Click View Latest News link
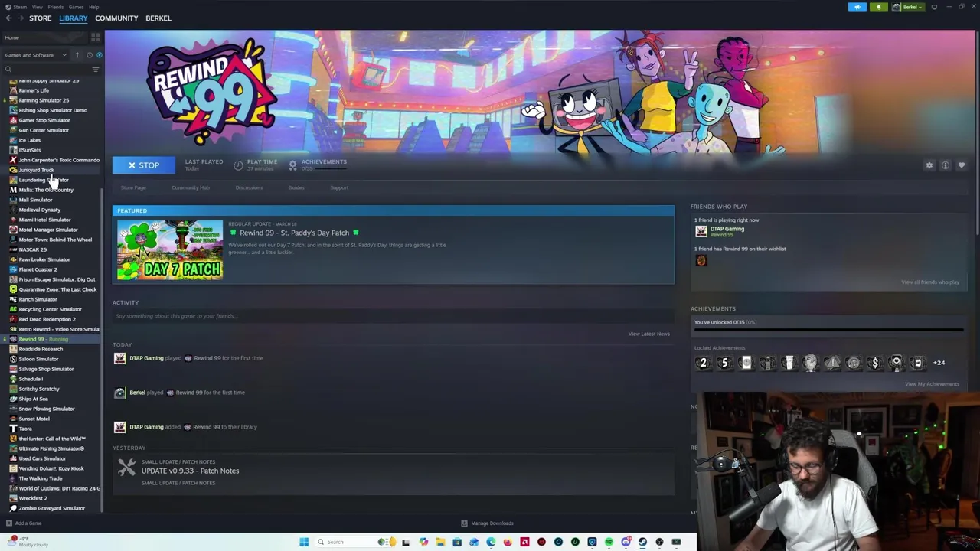Screen dimensions: 980x551 (x=648, y=334)
